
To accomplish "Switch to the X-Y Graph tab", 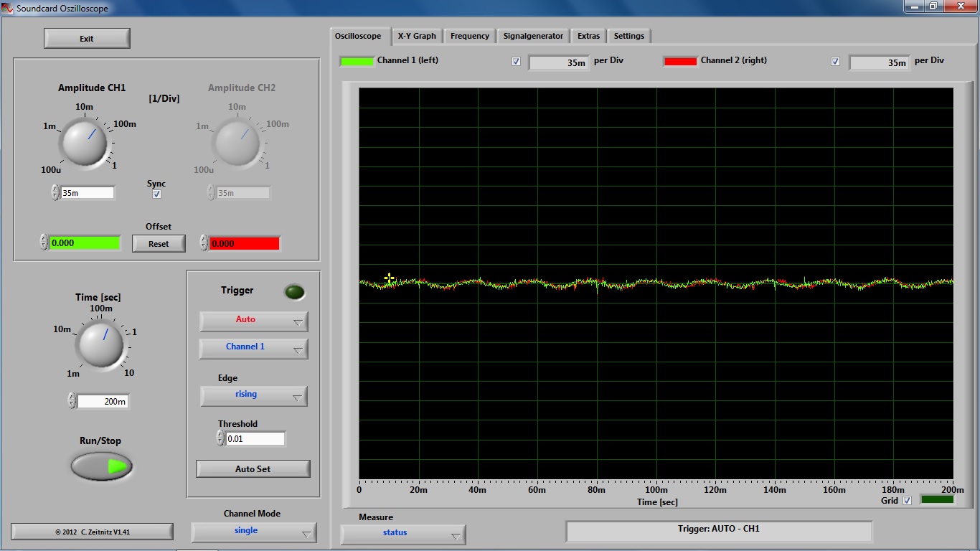I will pyautogui.click(x=417, y=36).
